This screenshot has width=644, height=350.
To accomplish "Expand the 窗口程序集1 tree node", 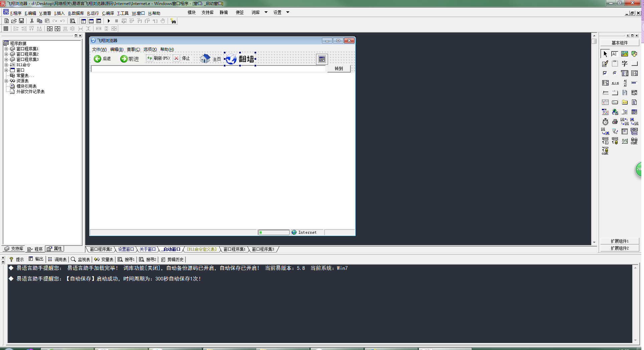I will tap(6, 49).
